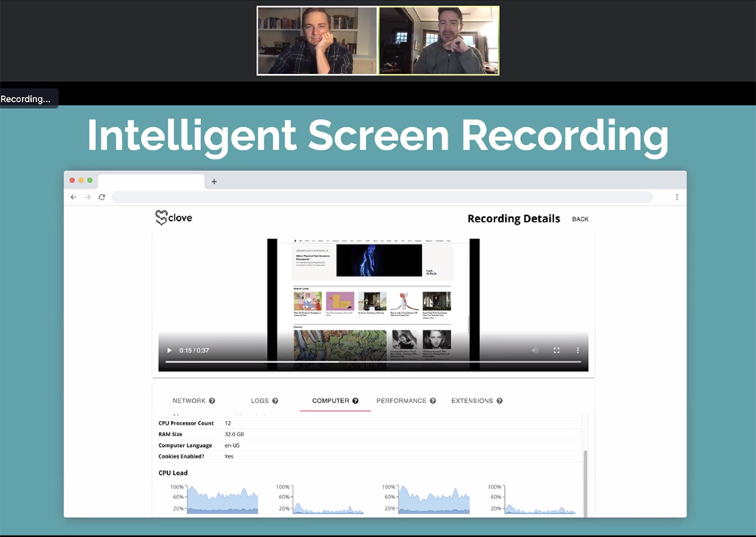Select the RAM Size value 32.0 GB
Image resolution: width=756 pixels, height=537 pixels.
[x=234, y=434]
